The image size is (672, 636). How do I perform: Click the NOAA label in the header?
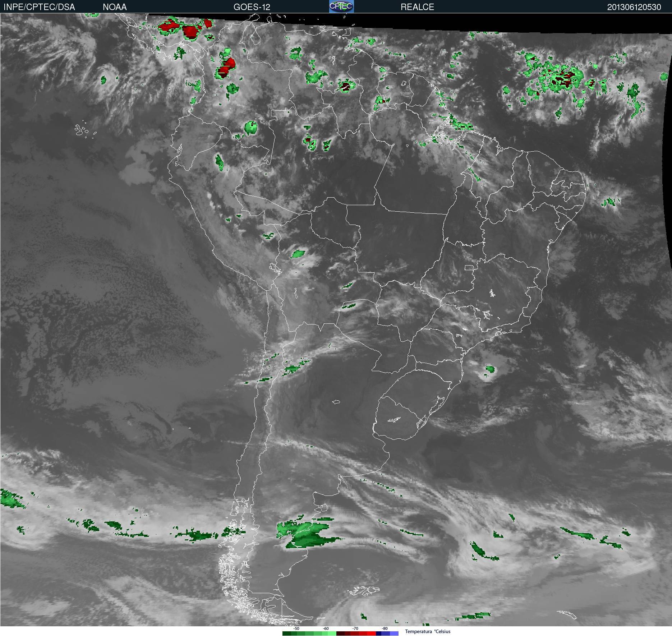pyautogui.click(x=115, y=7)
